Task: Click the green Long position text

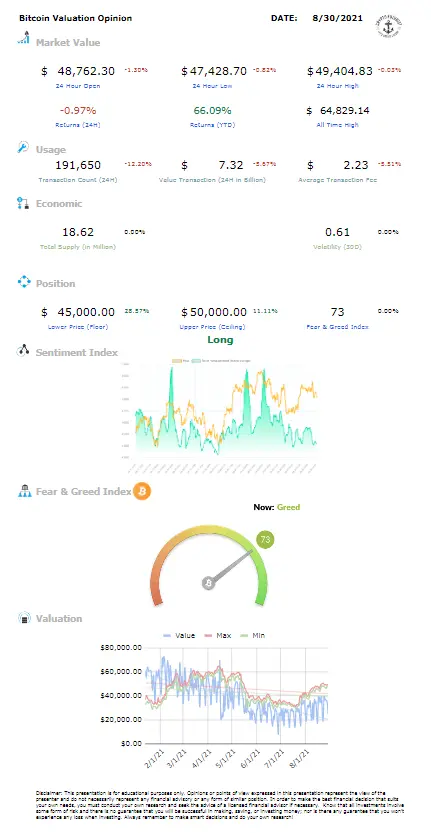Action: (220, 339)
